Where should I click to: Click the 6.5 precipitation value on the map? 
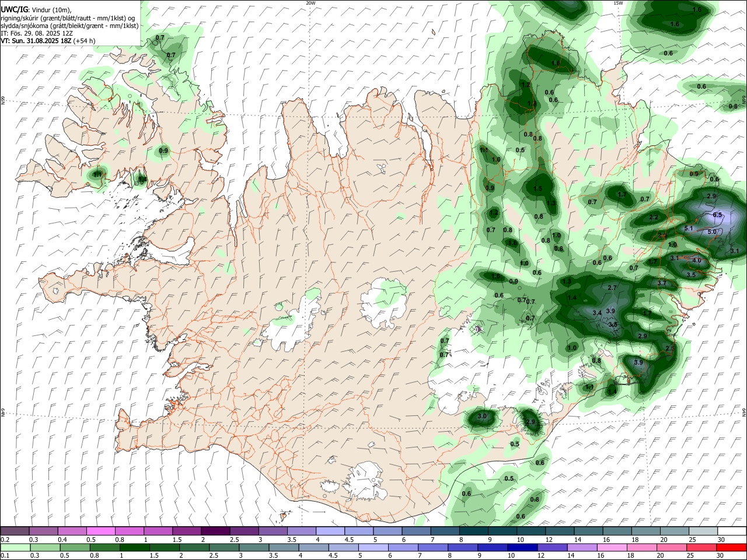point(717,215)
